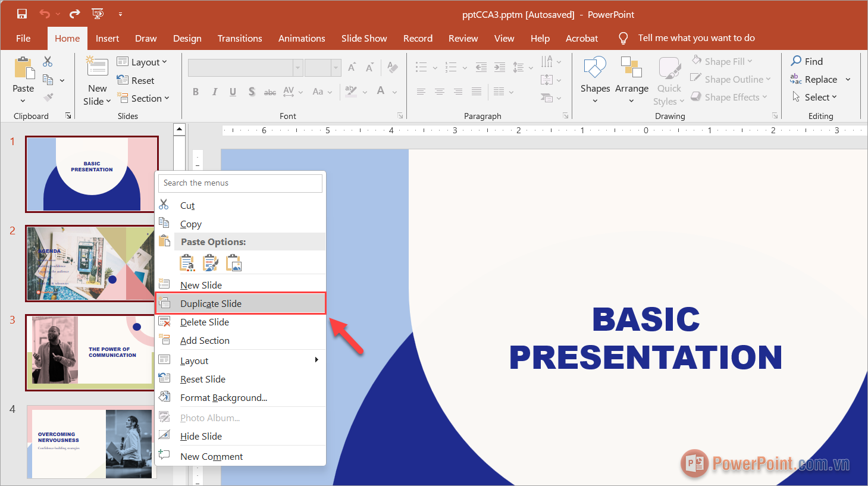Click the Tell me lightbulb icon
This screenshot has width=868, height=486.
(x=623, y=38)
